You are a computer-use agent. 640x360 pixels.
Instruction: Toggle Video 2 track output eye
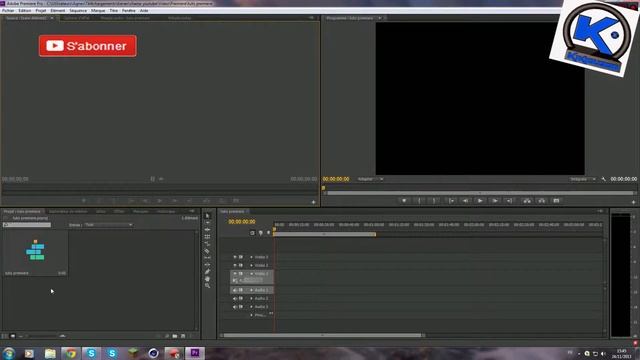coord(235,265)
